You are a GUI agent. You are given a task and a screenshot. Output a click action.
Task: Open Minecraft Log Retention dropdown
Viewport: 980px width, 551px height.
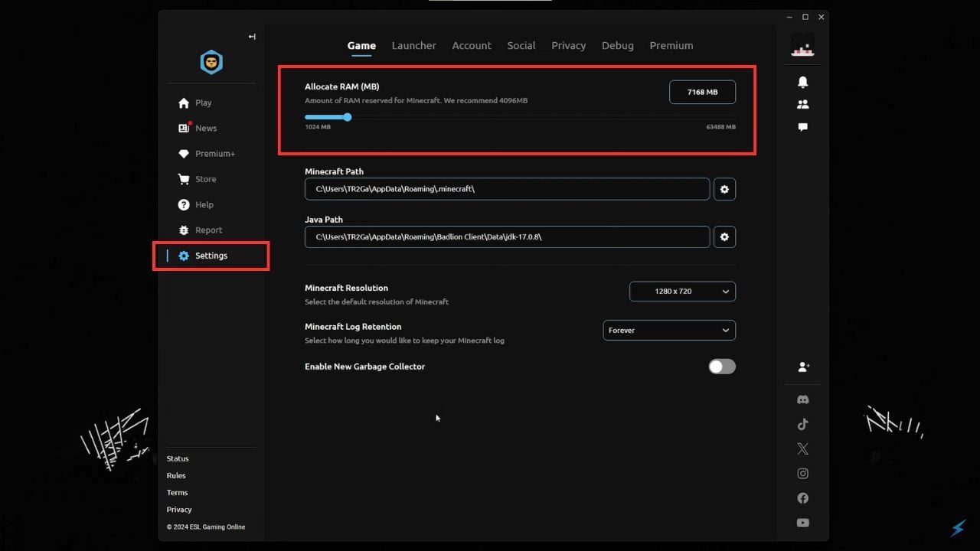click(x=669, y=331)
